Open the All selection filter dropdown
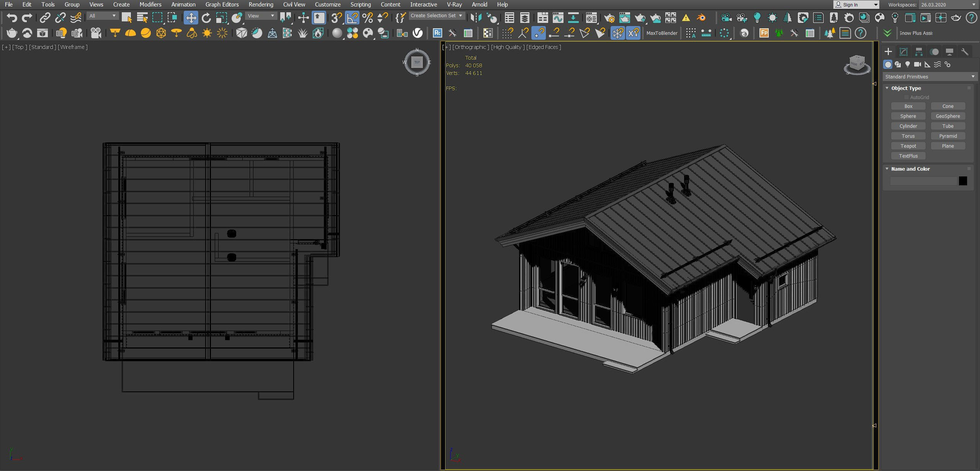Viewport: 980px width, 471px height. 102,16
